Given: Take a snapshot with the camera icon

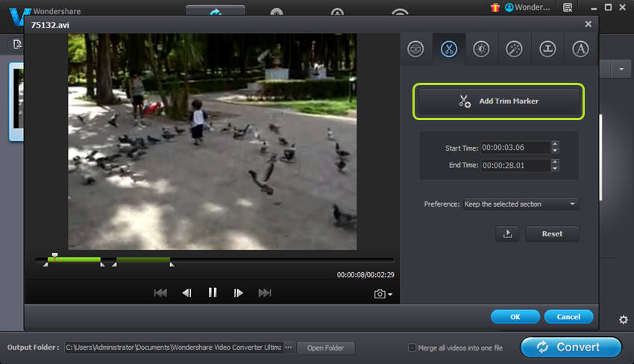Looking at the screenshot, I should pyautogui.click(x=380, y=294).
